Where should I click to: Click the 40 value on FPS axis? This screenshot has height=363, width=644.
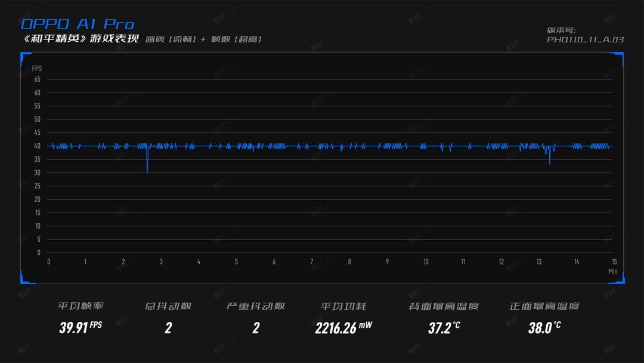pos(37,146)
